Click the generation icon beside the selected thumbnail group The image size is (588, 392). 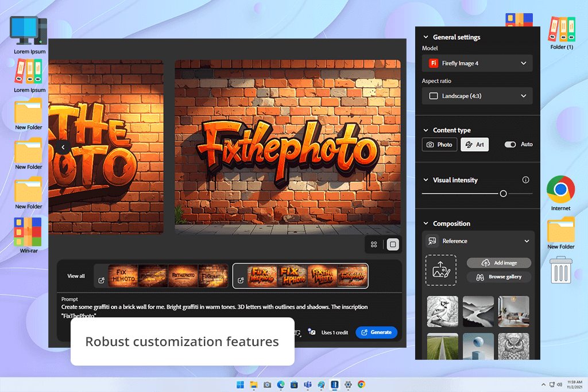[x=241, y=280]
